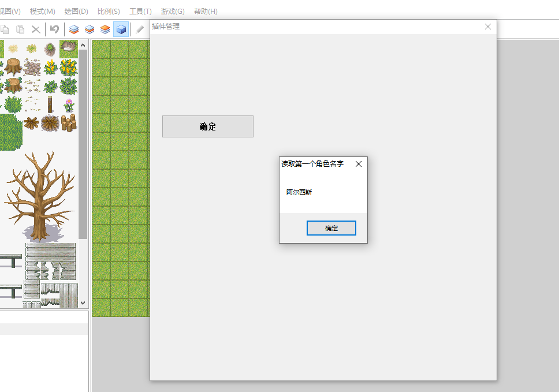Select the lower layer icon
The height and width of the screenshot is (392, 559).
pos(74,29)
